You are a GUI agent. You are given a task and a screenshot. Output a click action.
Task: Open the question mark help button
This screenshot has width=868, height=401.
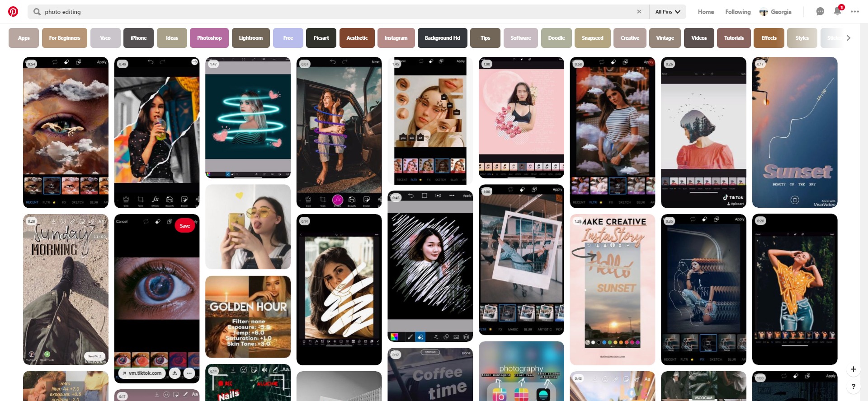[854, 387]
